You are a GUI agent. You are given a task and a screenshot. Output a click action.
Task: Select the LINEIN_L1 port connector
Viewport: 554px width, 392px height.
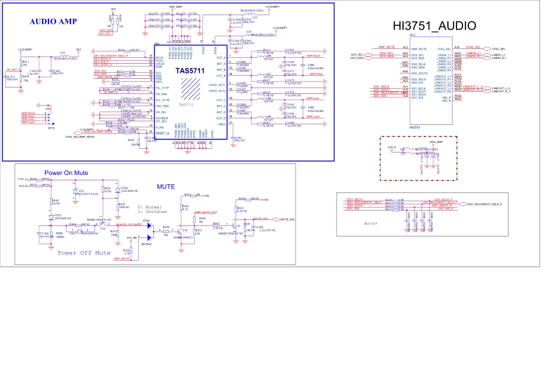point(488,54)
